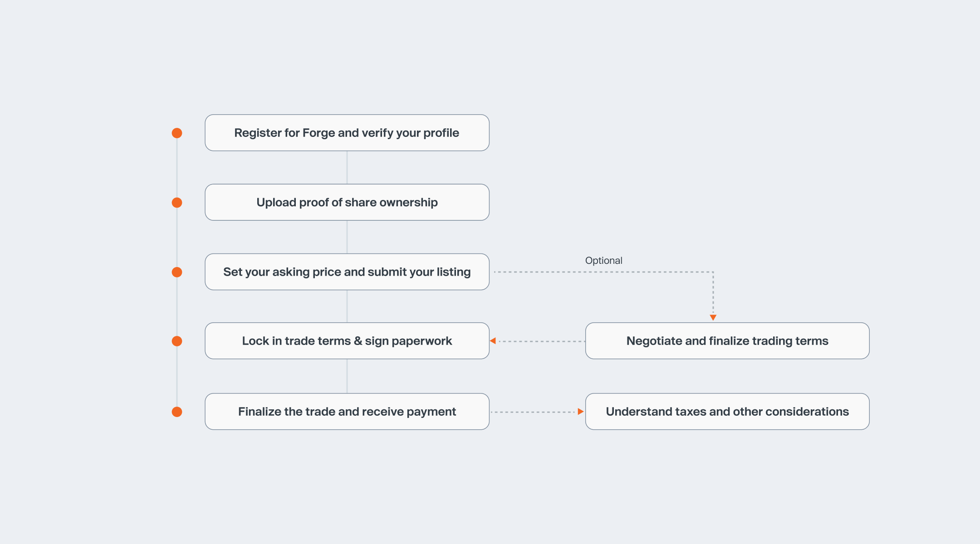Click the orange dot beside Lock in trade terms
The width and height of the screenshot is (980, 544).
[x=177, y=341]
